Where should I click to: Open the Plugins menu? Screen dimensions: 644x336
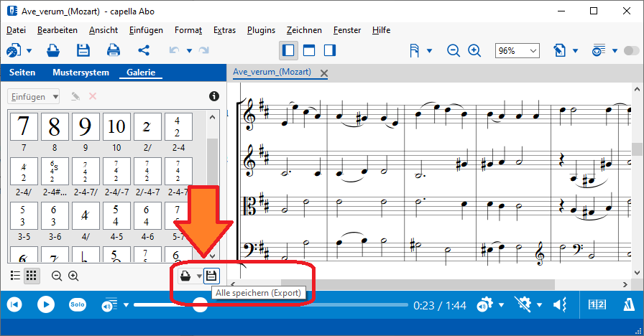(x=261, y=30)
